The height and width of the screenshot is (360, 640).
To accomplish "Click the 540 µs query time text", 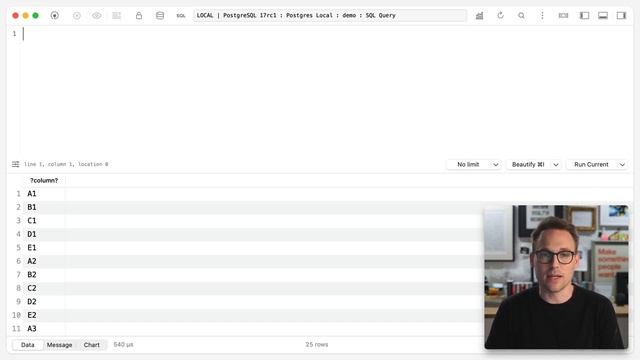I will pyautogui.click(x=123, y=345).
